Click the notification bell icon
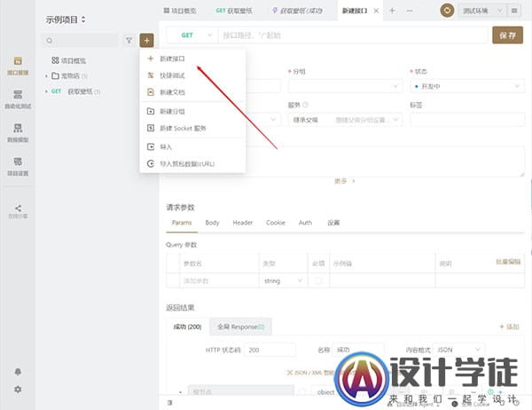 18,371
